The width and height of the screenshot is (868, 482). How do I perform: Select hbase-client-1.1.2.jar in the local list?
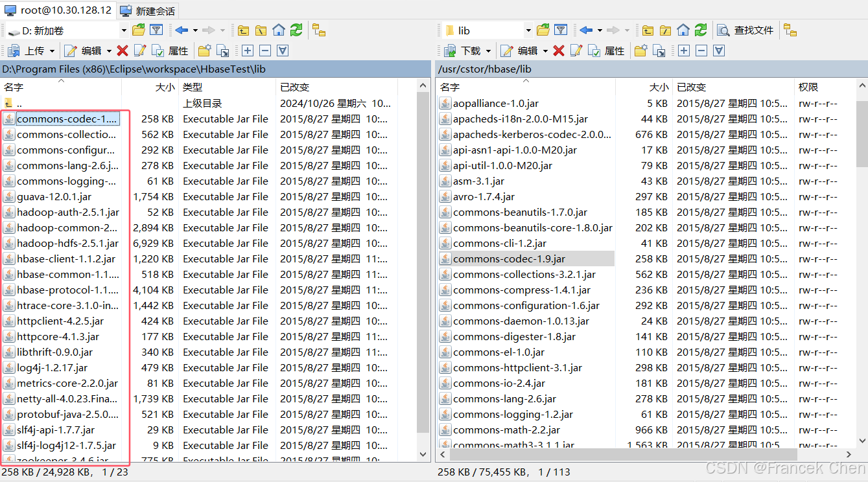tap(67, 258)
